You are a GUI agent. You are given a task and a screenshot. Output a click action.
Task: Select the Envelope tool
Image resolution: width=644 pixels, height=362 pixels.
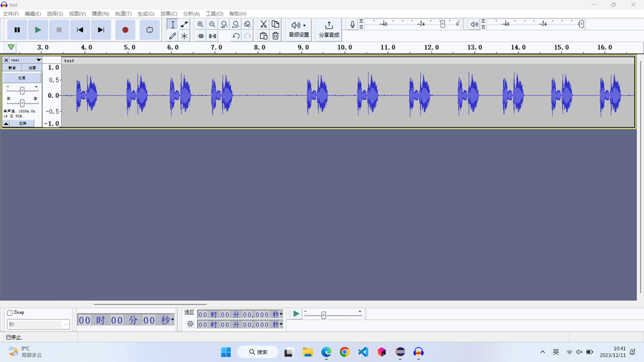184,25
